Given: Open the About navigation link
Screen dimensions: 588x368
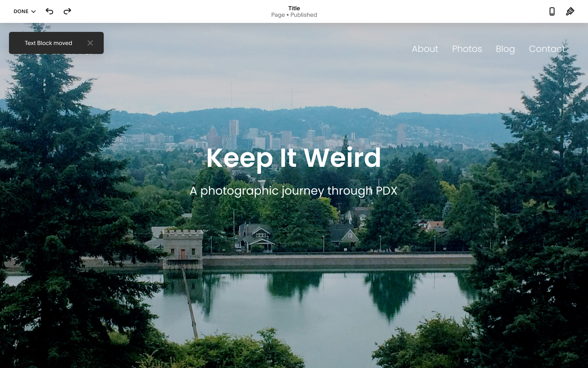Looking at the screenshot, I should 425,49.
